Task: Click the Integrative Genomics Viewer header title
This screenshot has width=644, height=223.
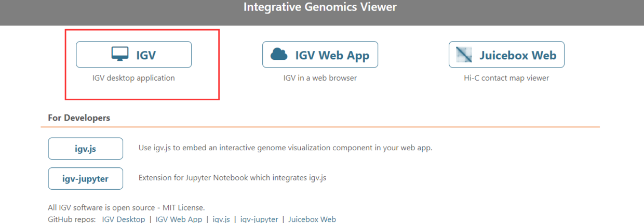Action: pos(320,7)
